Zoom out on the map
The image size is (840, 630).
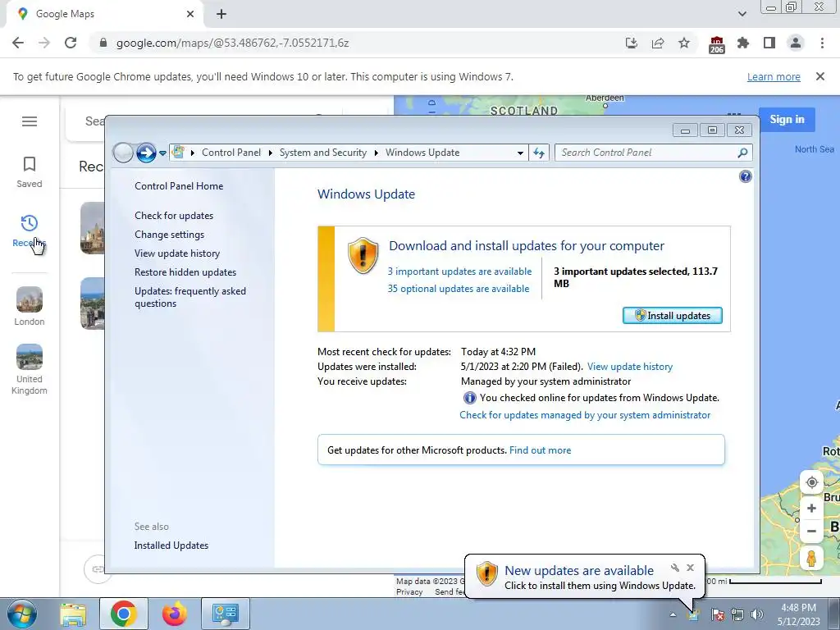[811, 532]
